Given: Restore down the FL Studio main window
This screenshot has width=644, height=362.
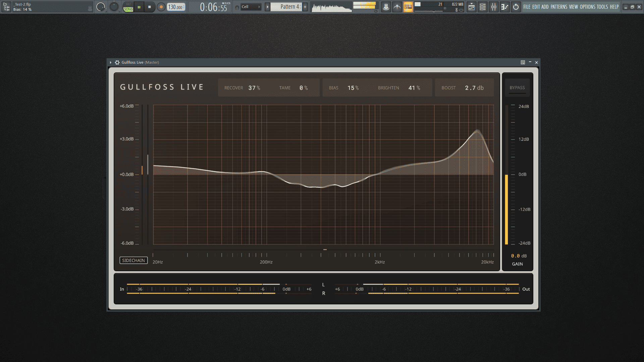Looking at the screenshot, I should point(632,7).
